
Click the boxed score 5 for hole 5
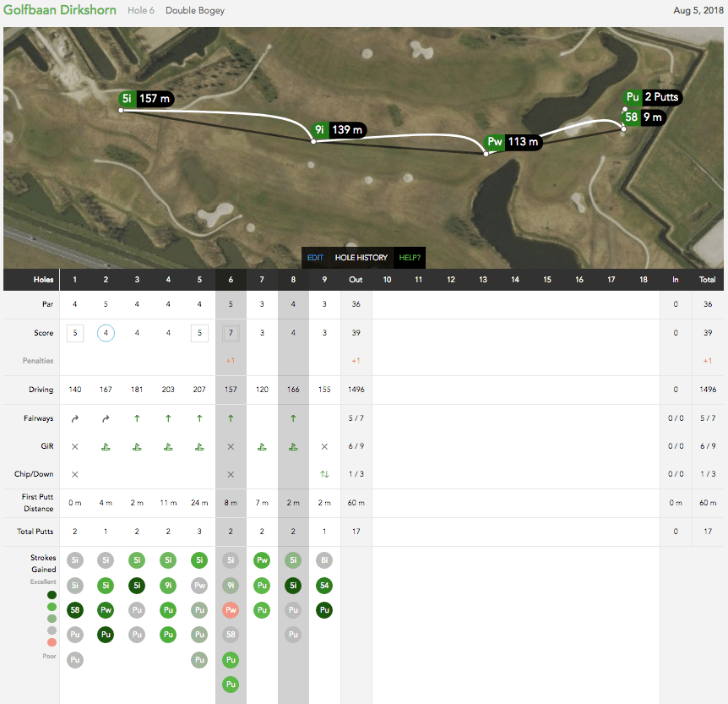[199, 333]
